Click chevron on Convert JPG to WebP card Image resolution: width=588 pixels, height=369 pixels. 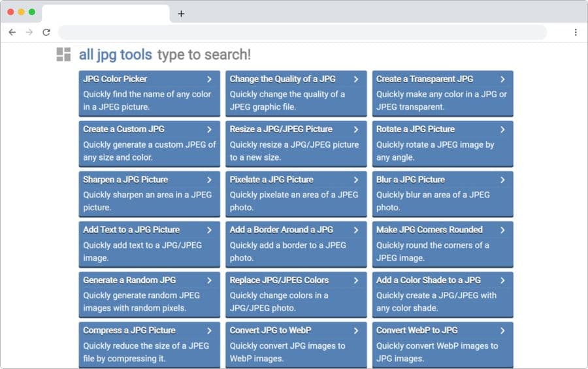point(356,330)
